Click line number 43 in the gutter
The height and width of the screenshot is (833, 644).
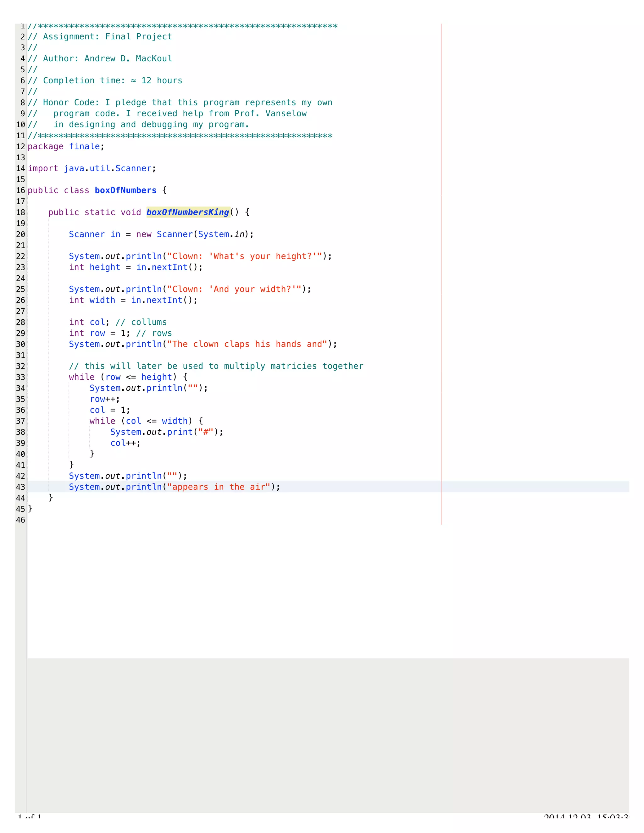click(21, 487)
